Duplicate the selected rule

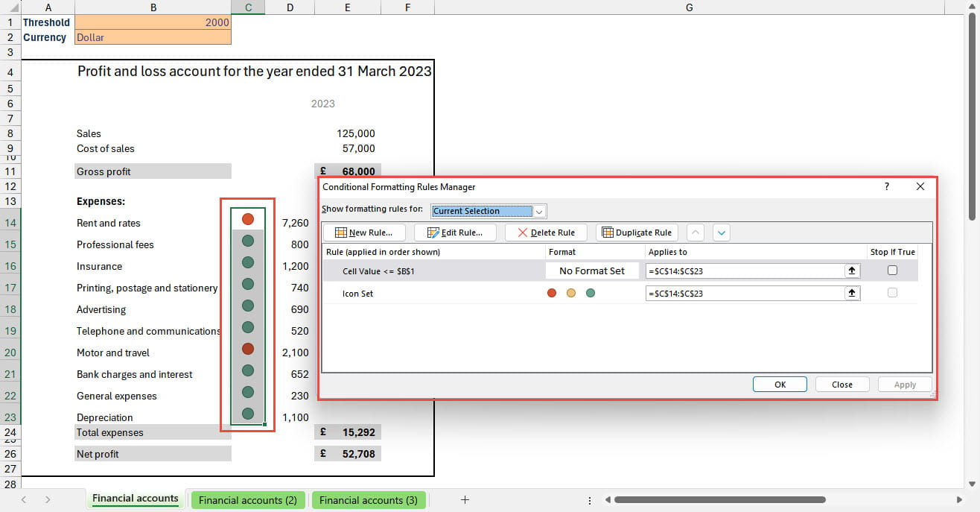coord(637,233)
